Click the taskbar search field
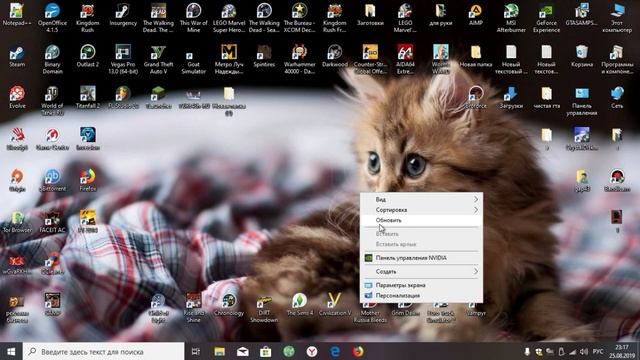640x360 pixels. 104,351
